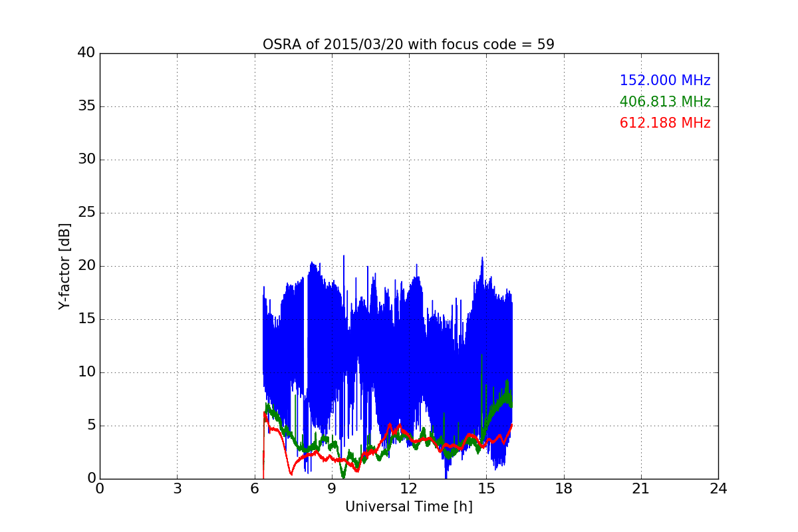Screen dimensions: 798x532
Task: Click the y-axis tick label '25'
Action: pyautogui.click(x=86, y=213)
